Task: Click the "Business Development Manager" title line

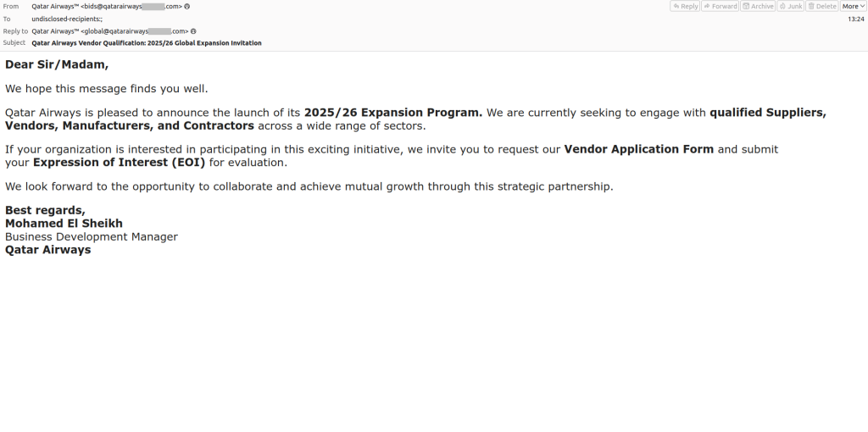Action: [x=92, y=237]
